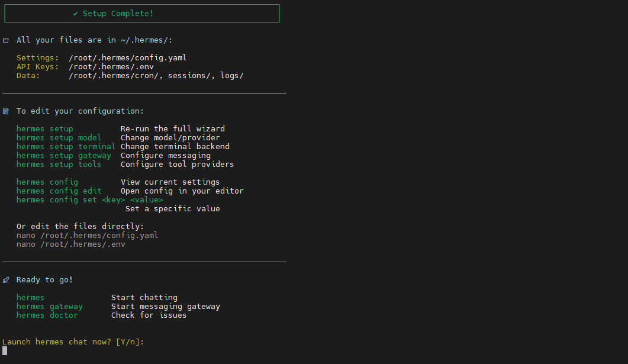
Task: Click the checkmark in Setup Complete banner
Action: pyautogui.click(x=75, y=14)
